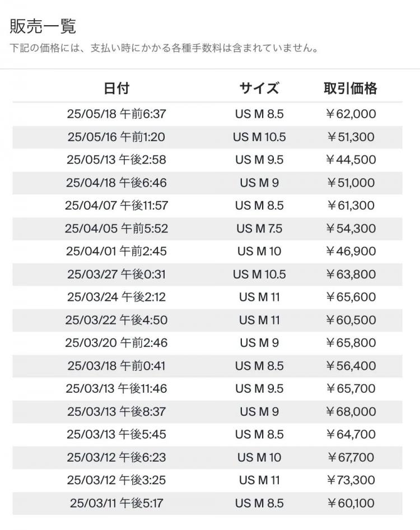Viewport: 420px width, 530px height.
Task: Select the ¥68,000 transaction price
Action: tap(351, 412)
